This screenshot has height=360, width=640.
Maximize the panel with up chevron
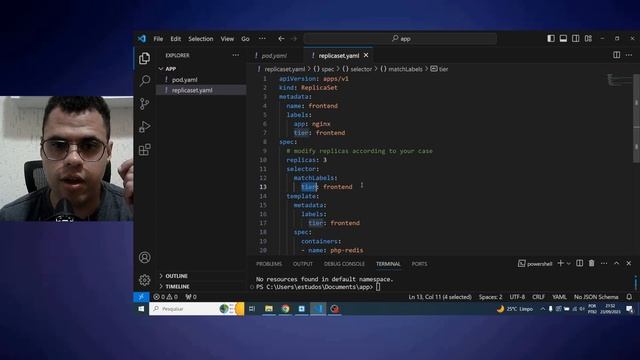tap(617, 263)
